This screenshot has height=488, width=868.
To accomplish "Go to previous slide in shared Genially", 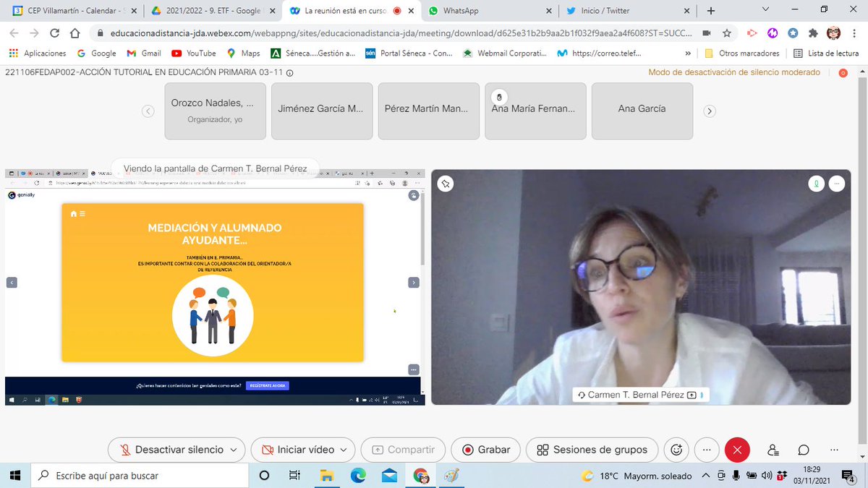I will pyautogui.click(x=12, y=283).
